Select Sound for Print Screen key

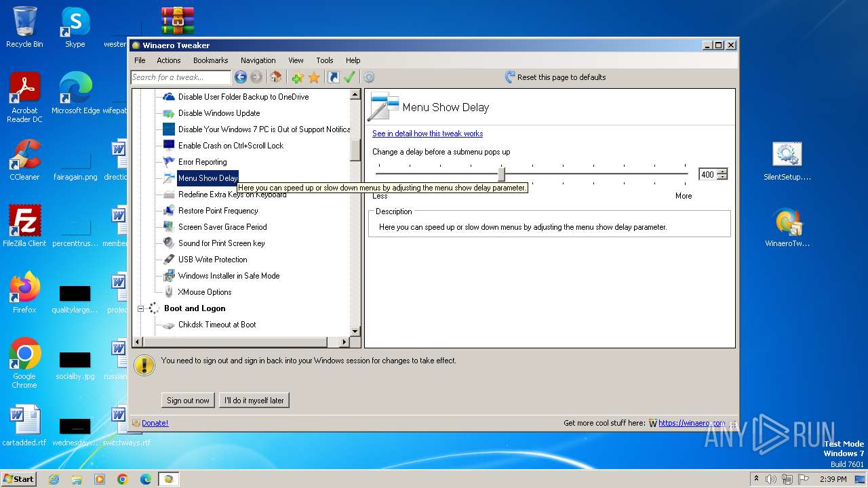[221, 243]
